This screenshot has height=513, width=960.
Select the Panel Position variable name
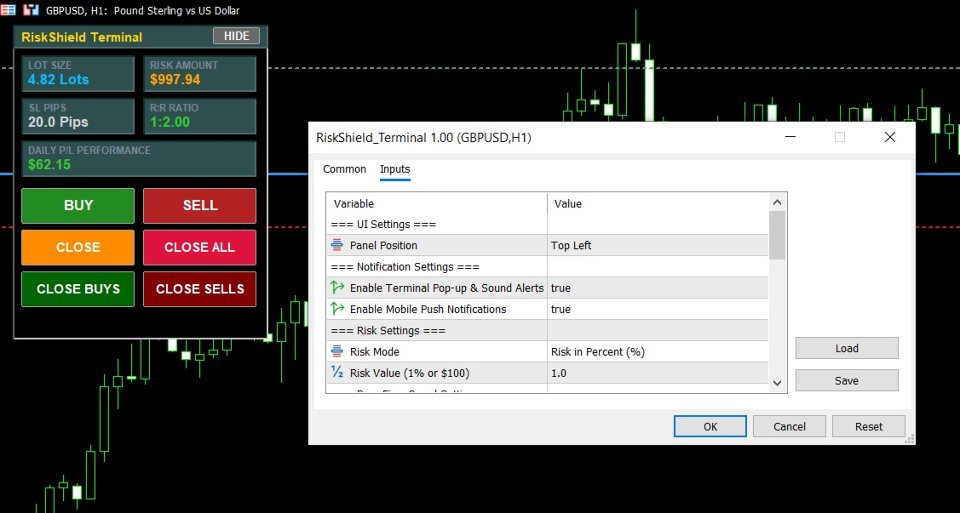click(384, 245)
